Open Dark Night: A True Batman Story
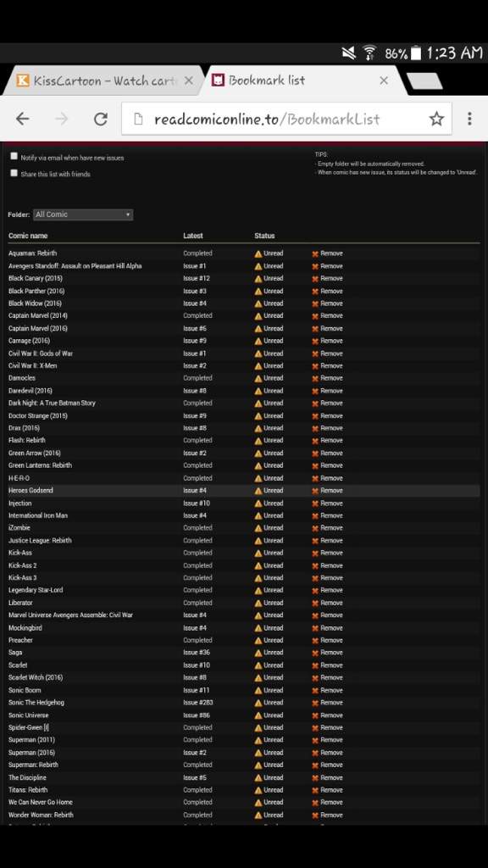This screenshot has height=868, width=488. (x=52, y=403)
